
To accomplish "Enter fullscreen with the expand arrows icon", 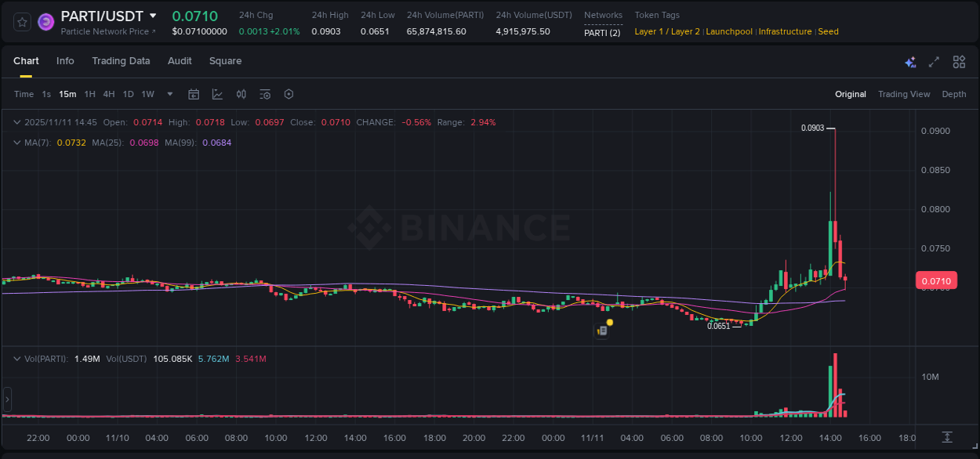I will point(934,61).
